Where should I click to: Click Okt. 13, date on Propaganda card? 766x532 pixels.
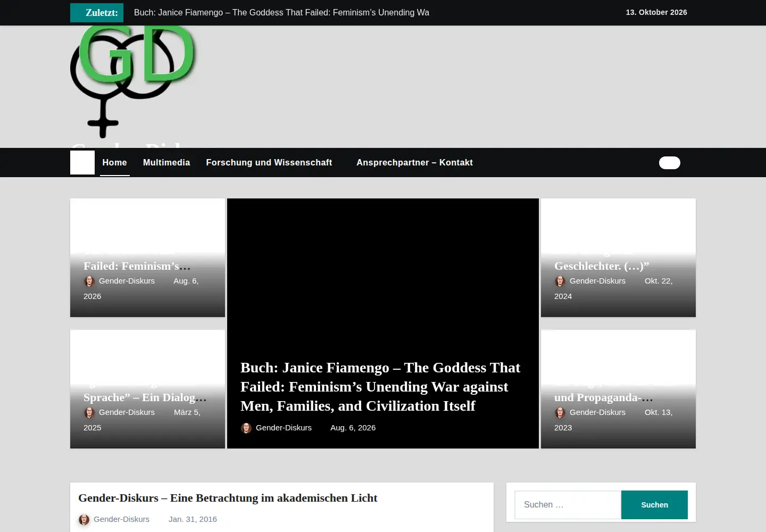coord(659,412)
